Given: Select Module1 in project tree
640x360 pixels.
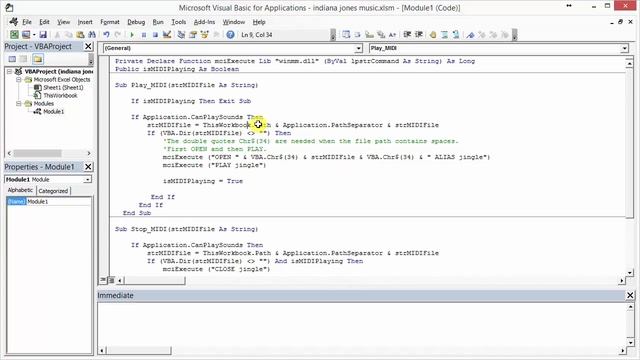Looking at the screenshot, I should [53, 111].
